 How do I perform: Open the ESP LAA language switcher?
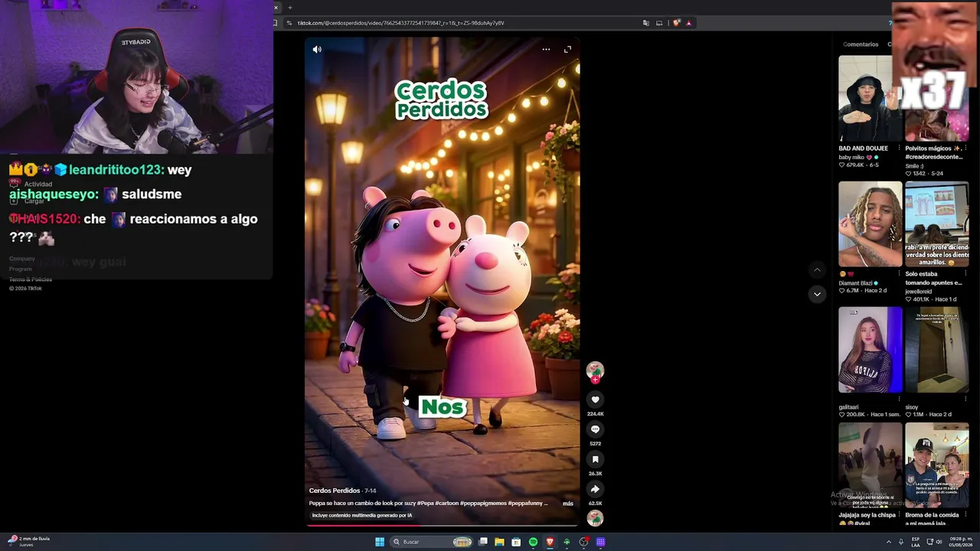[914, 542]
